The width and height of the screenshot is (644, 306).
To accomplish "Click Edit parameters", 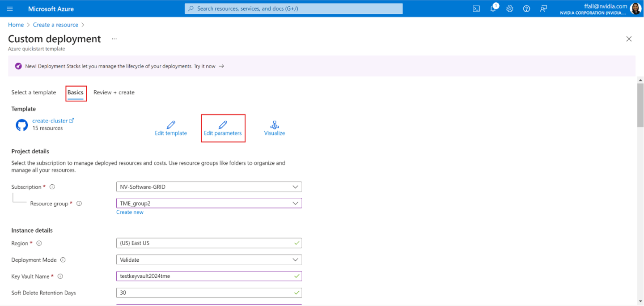I will [223, 128].
